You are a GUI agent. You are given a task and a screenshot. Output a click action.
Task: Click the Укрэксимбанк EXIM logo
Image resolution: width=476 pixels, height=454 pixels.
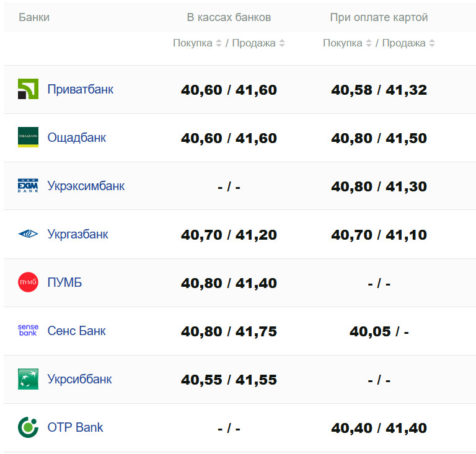[28, 186]
